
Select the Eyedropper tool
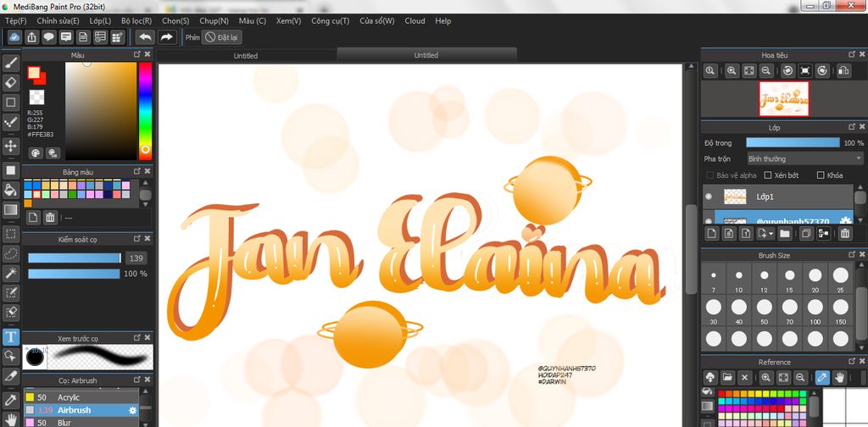(10, 399)
